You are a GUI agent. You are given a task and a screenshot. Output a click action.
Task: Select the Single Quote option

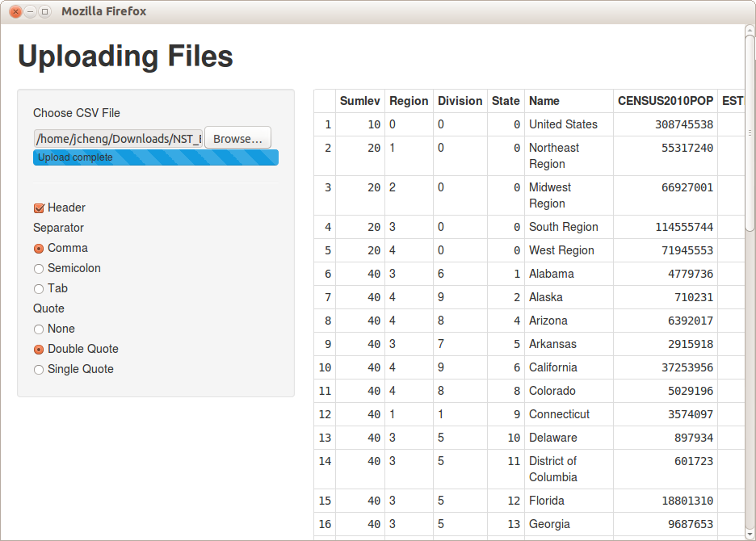(39, 370)
